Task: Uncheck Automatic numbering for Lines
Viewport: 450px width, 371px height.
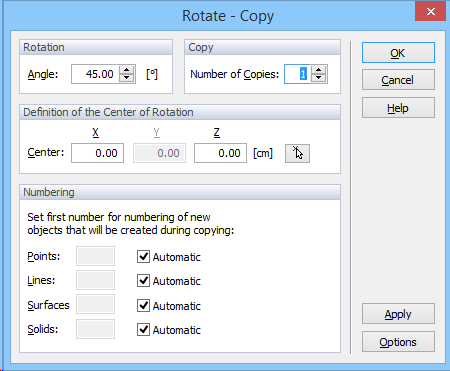Action: [143, 281]
